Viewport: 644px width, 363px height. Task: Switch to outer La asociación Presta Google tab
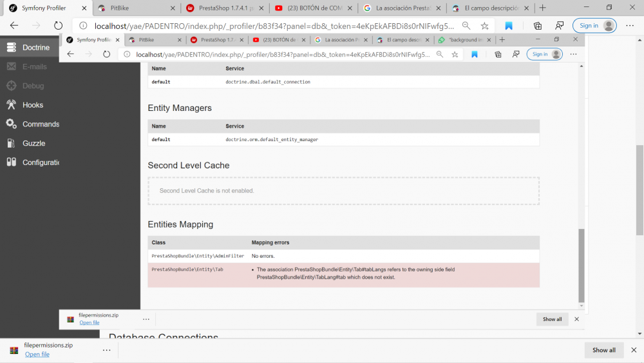click(402, 8)
